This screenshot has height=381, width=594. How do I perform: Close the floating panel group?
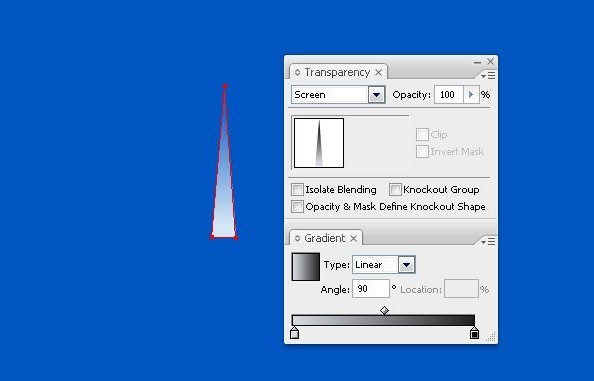point(491,61)
